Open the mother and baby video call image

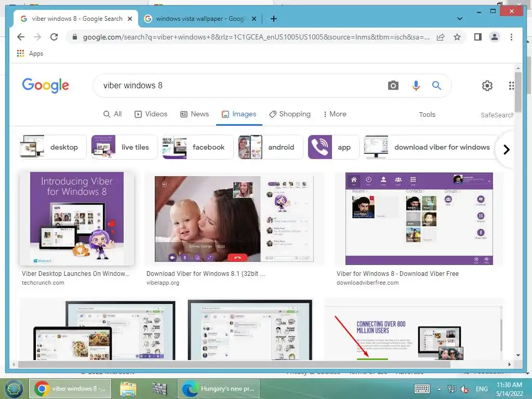click(234, 219)
